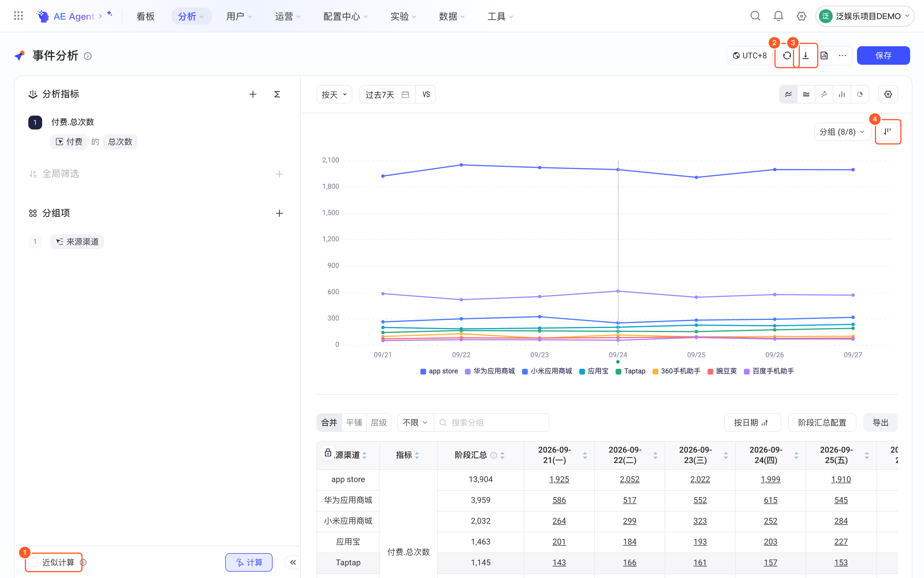
Task: Click the blue 保存 button
Action: coord(883,55)
